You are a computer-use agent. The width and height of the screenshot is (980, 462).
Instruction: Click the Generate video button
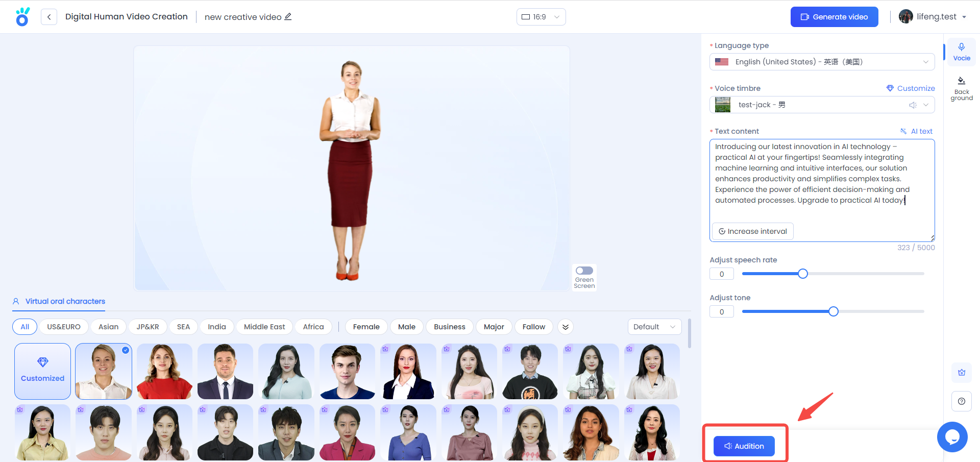(x=835, y=17)
